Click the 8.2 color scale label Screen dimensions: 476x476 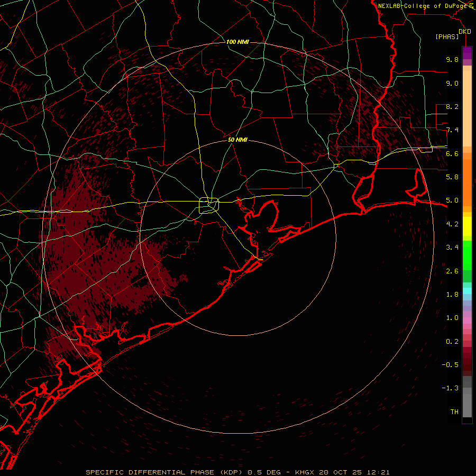452,106
